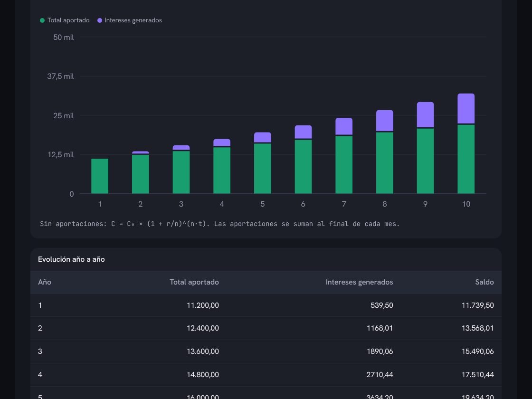
Task: Click the x-axis label for year 10
Action: (x=466, y=204)
